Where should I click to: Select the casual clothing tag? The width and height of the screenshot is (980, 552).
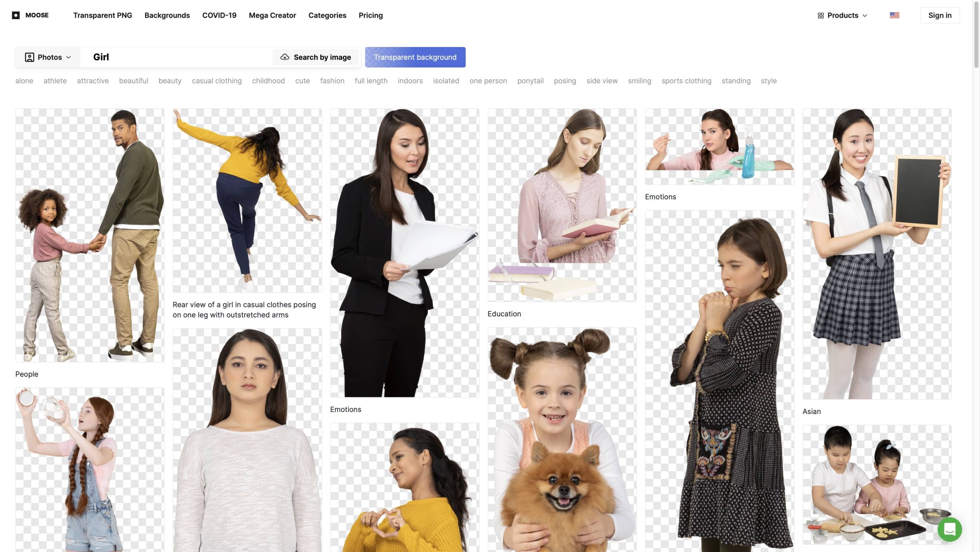pyautogui.click(x=217, y=81)
